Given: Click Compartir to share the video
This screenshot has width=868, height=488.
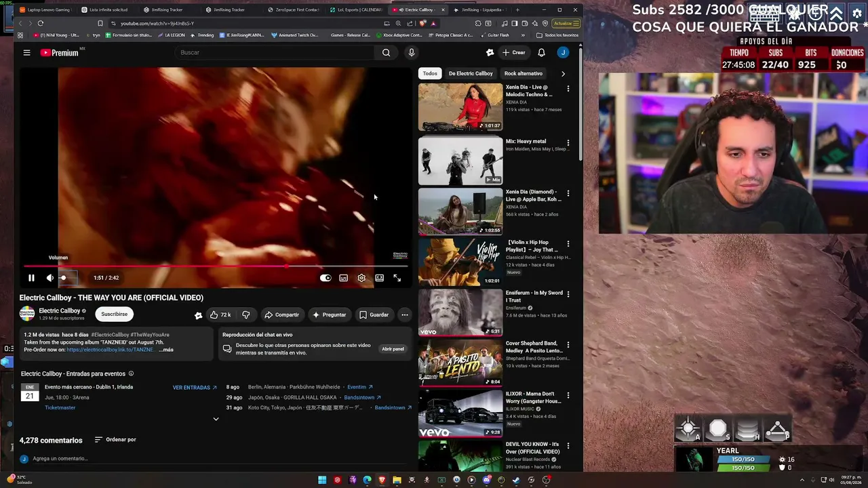Looking at the screenshot, I should (x=281, y=314).
